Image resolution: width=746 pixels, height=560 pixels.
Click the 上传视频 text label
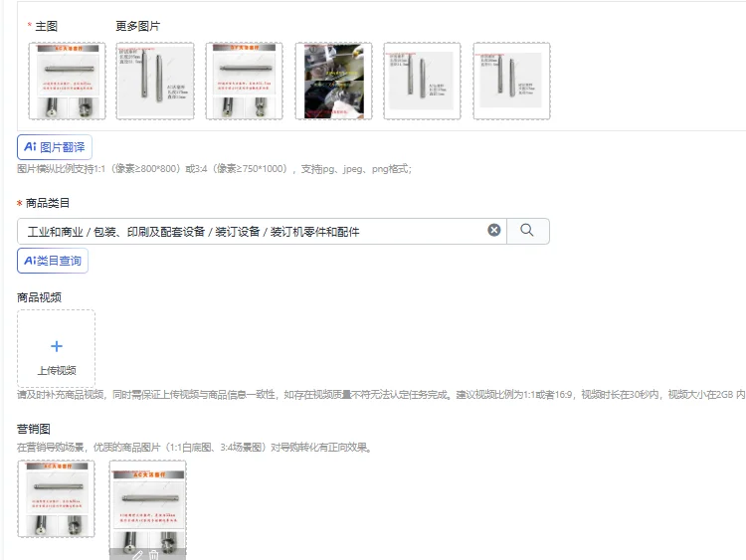pyautogui.click(x=57, y=370)
